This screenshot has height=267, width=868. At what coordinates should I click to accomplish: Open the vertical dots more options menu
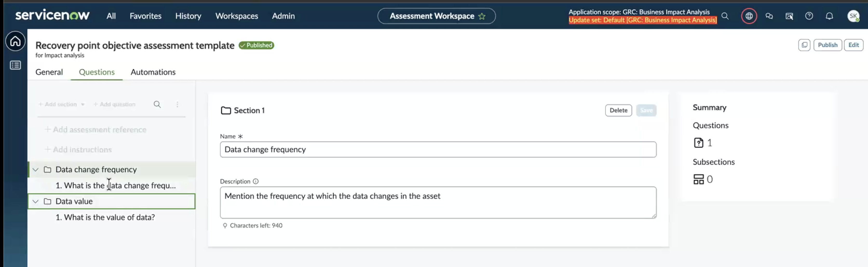(x=177, y=104)
